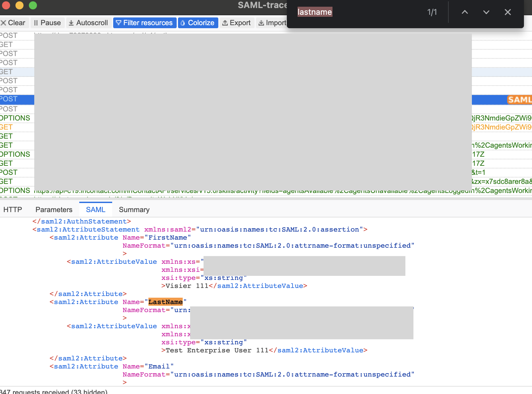Click the highlighted LastName attribute text
The image size is (532, 394).
click(x=165, y=302)
